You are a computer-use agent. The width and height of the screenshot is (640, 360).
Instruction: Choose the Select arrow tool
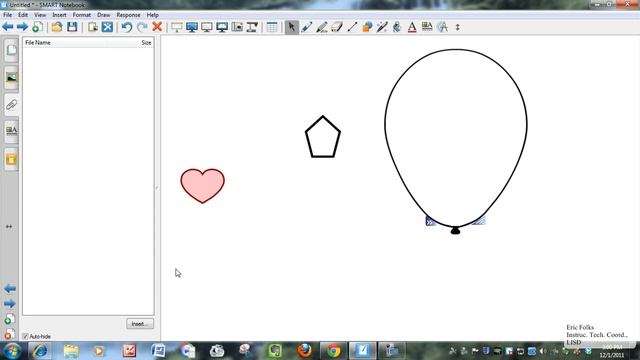291,27
